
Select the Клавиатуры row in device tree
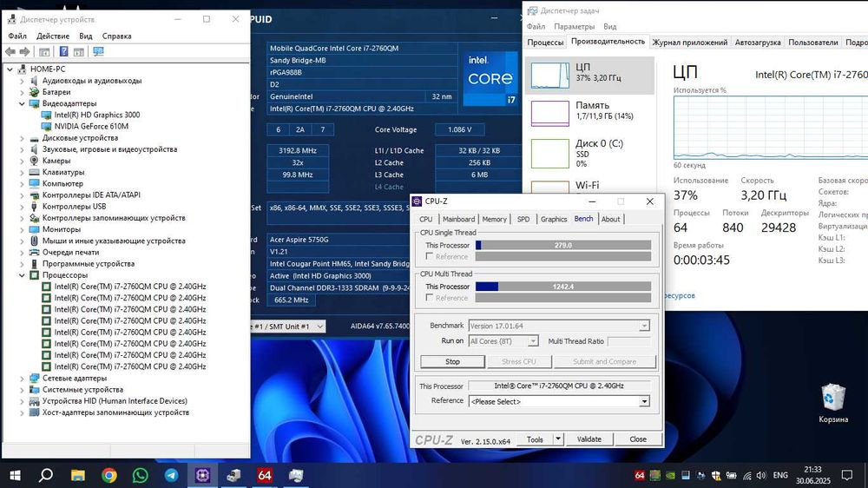63,172
